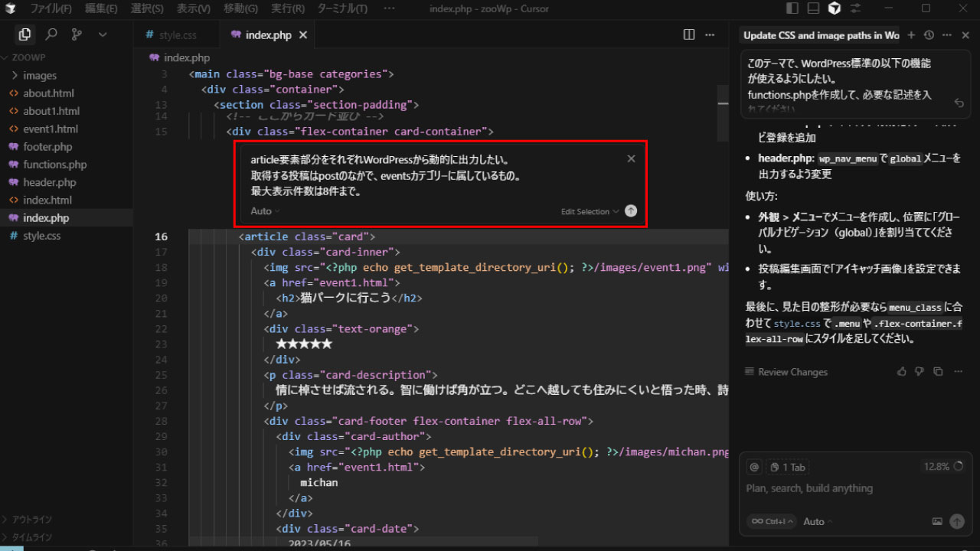Expand the activity bar overflow chevron
This screenshot has height=551, width=980.
(x=102, y=34)
